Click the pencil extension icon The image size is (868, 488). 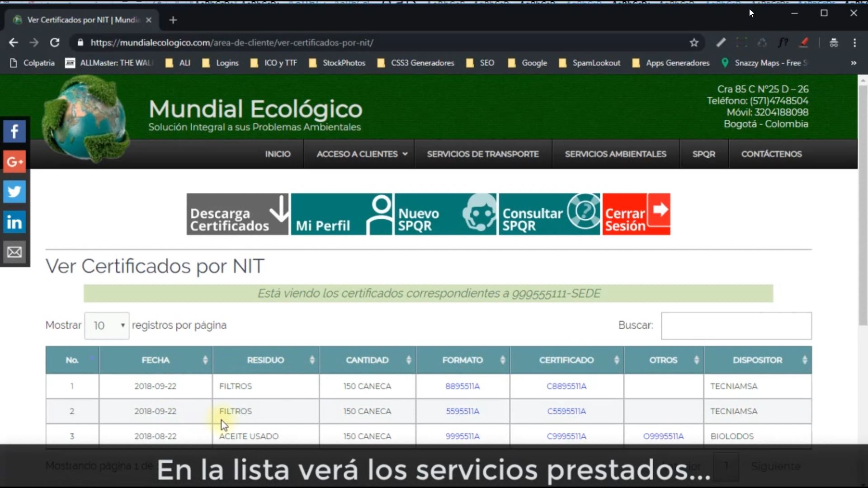[721, 42]
